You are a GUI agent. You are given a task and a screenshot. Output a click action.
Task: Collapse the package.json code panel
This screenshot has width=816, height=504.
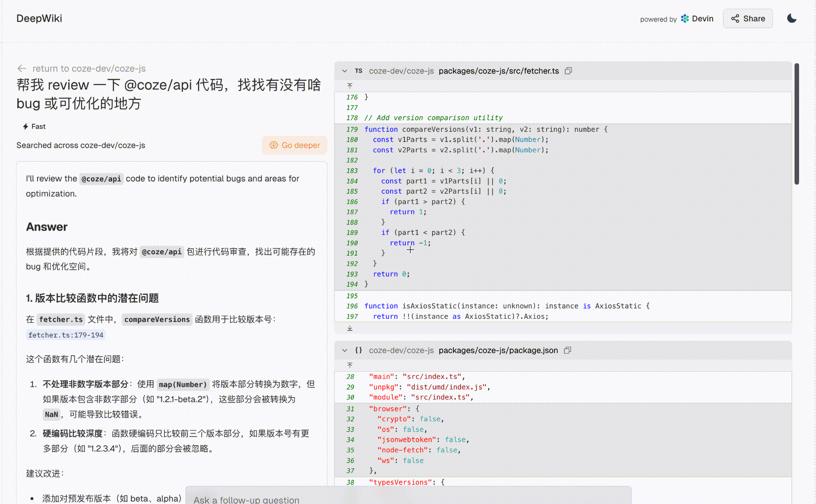point(344,350)
